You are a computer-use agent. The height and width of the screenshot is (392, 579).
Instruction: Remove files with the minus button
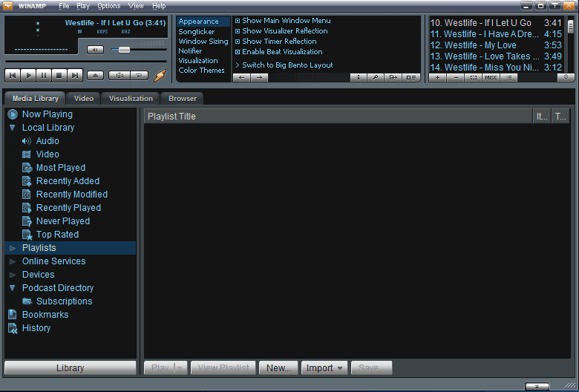(x=456, y=78)
